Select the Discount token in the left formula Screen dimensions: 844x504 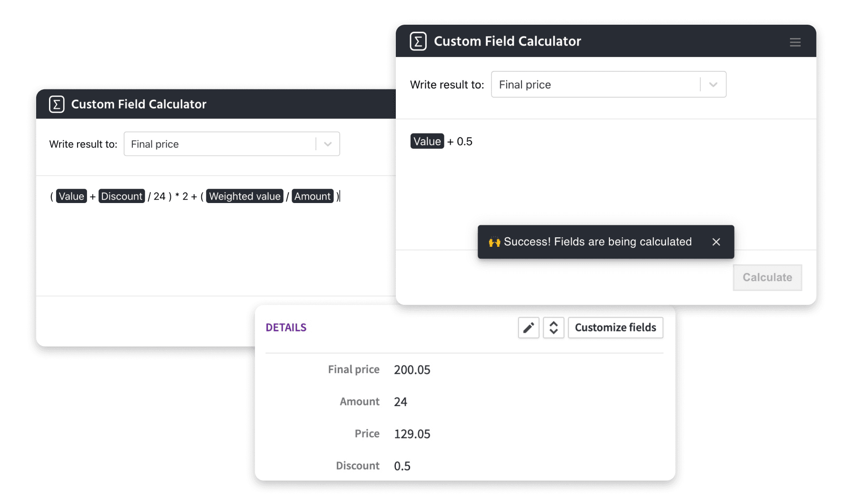point(121,196)
